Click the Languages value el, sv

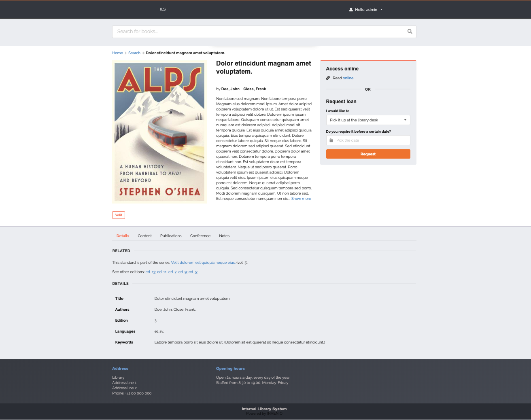tap(159, 331)
